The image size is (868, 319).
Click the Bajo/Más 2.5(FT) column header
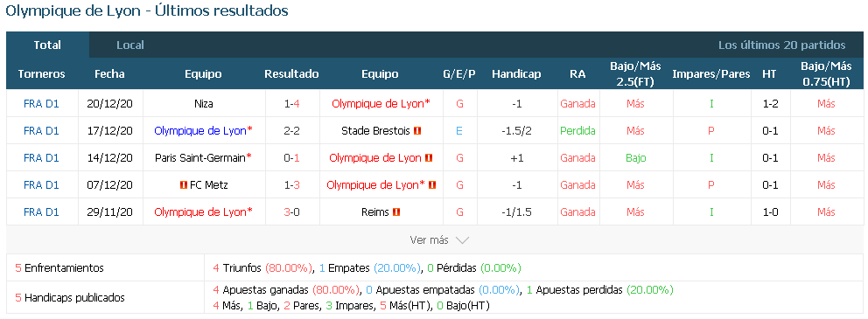[x=635, y=74]
